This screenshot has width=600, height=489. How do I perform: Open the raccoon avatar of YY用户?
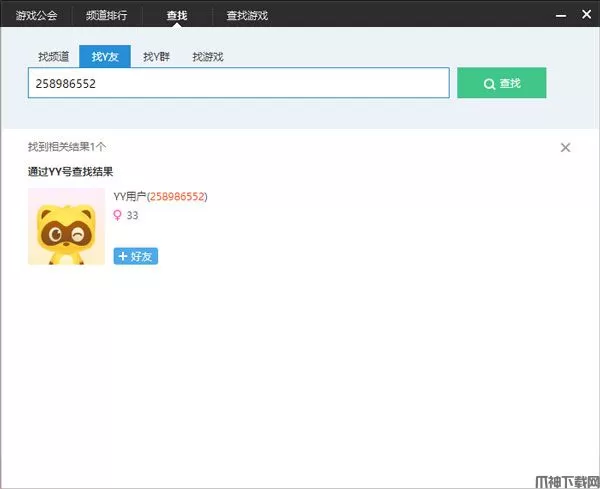66,226
